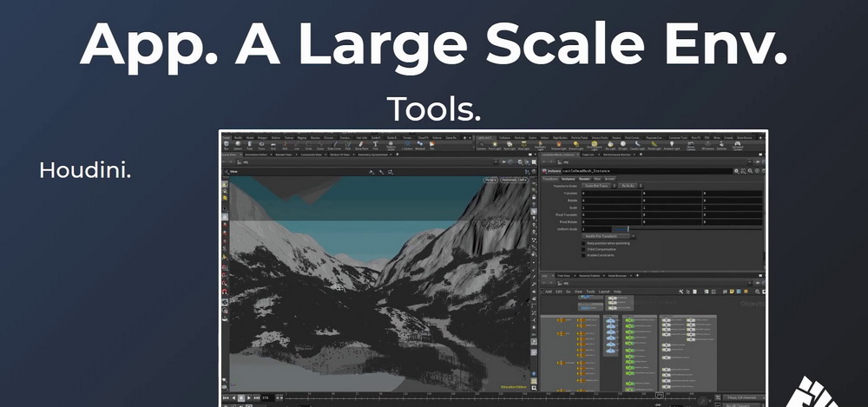
Task: Open network editor Tools menu
Action: 590,292
